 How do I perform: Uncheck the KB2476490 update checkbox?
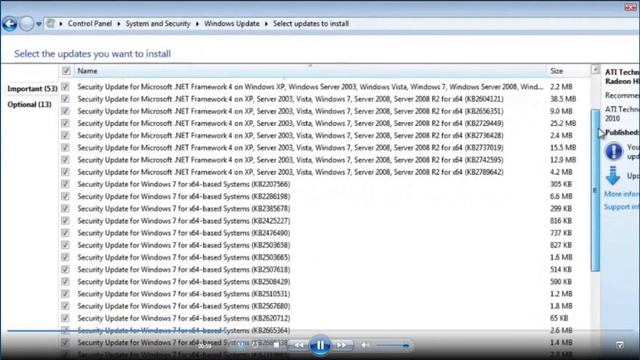[x=65, y=233]
